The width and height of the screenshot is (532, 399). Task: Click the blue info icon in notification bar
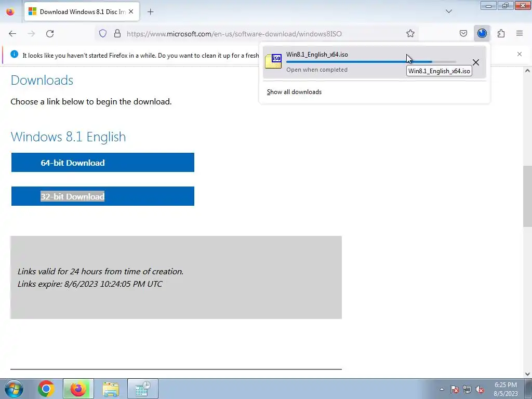point(14,54)
